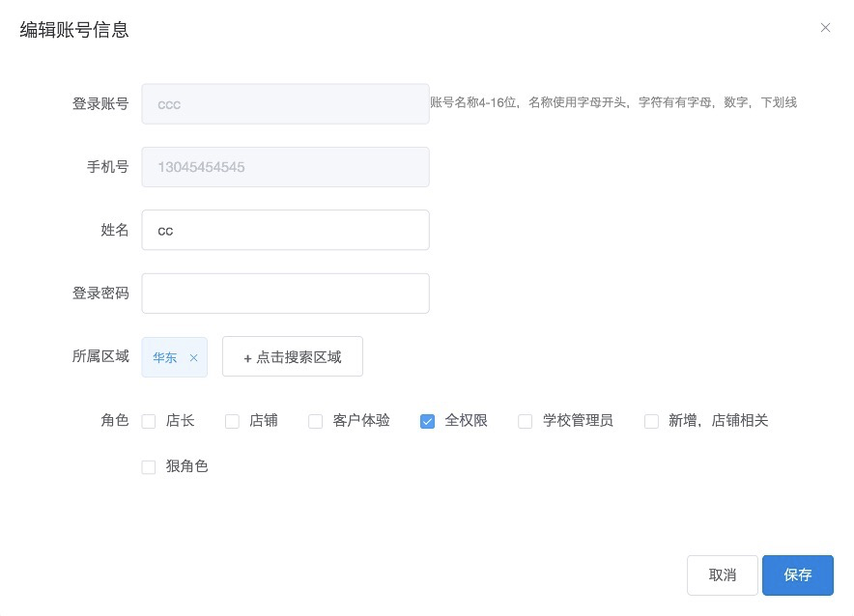Focus the 姓名 input field
This screenshot has width=854, height=616.
pyautogui.click(x=285, y=230)
